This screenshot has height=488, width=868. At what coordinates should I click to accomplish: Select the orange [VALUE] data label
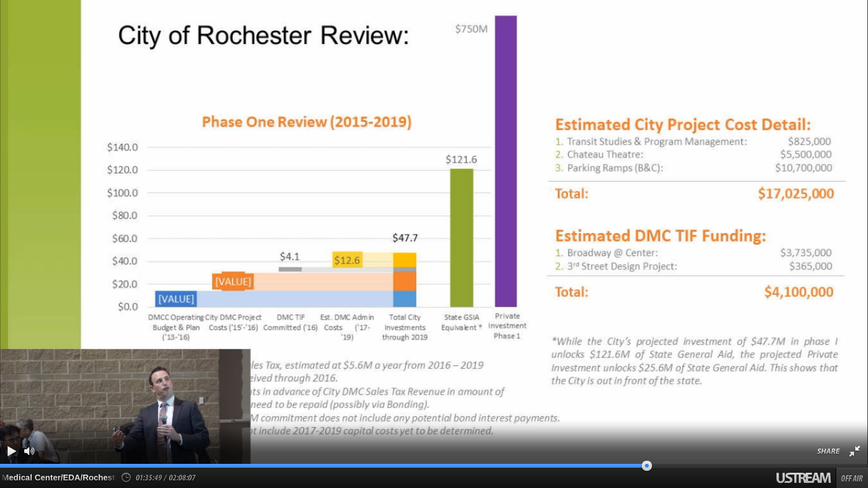(233, 281)
